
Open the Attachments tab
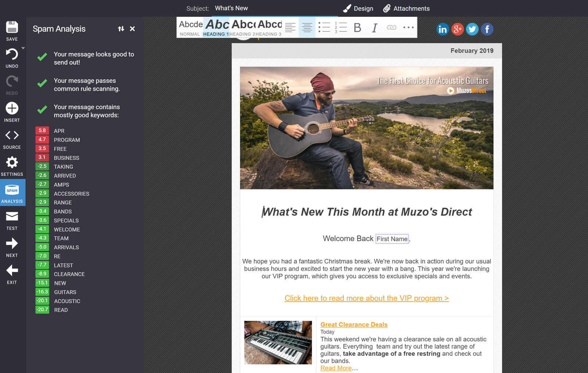coord(406,8)
